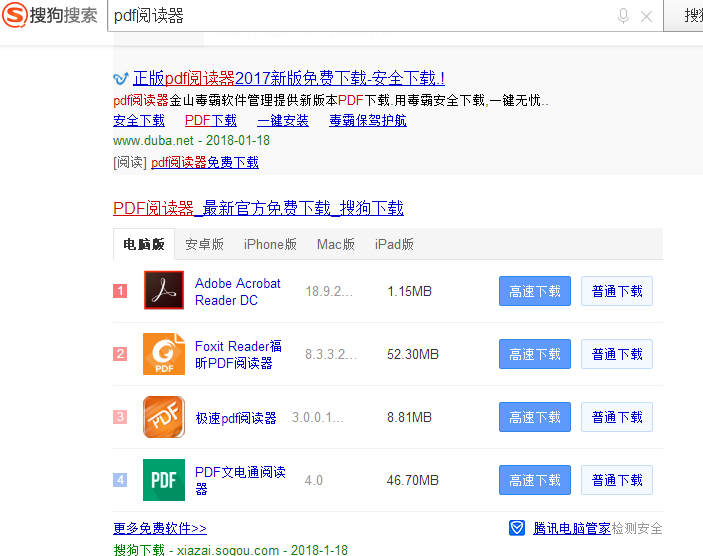Click the 极速pdf阅读器 app icon

tap(164, 417)
